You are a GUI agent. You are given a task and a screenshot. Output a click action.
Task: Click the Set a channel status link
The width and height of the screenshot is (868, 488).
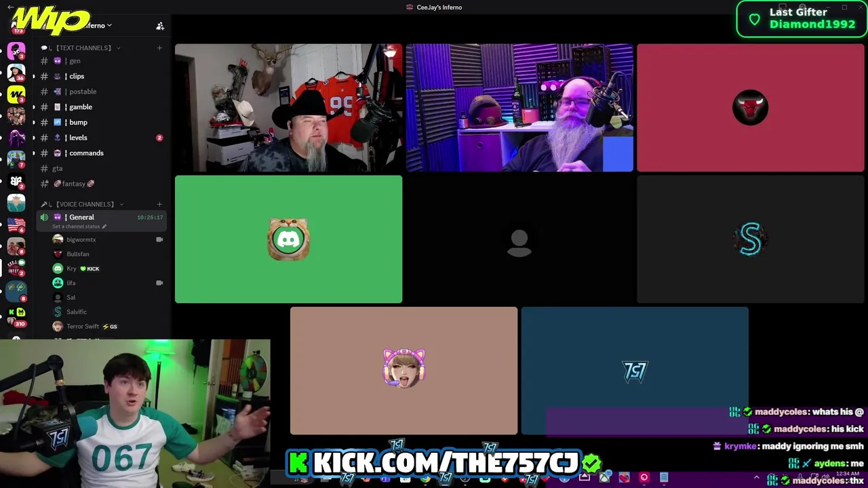(79, 226)
